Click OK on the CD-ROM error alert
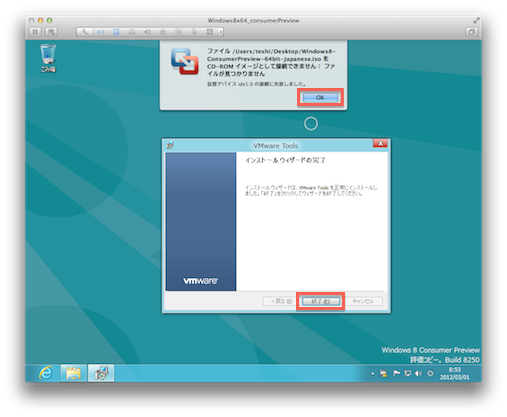 point(320,97)
